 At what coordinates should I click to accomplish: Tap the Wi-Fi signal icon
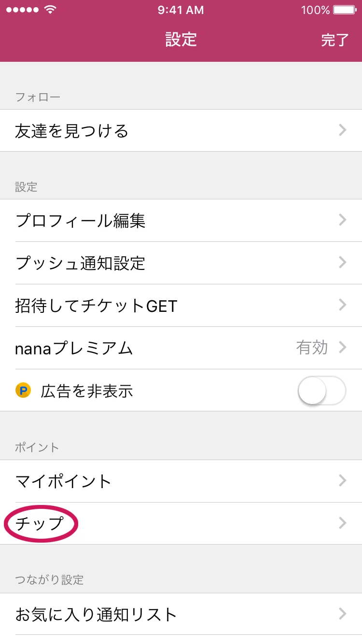coord(50,10)
